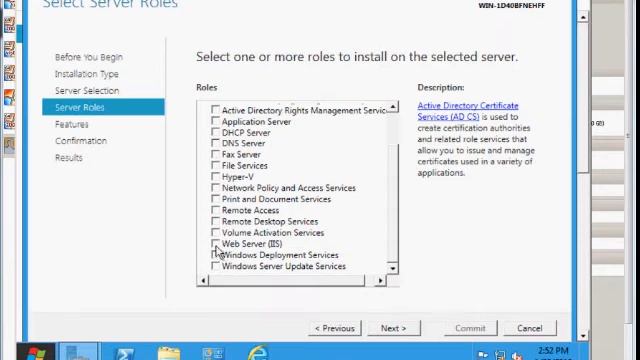Tick the Application Server role checkbox

[x=215, y=121]
